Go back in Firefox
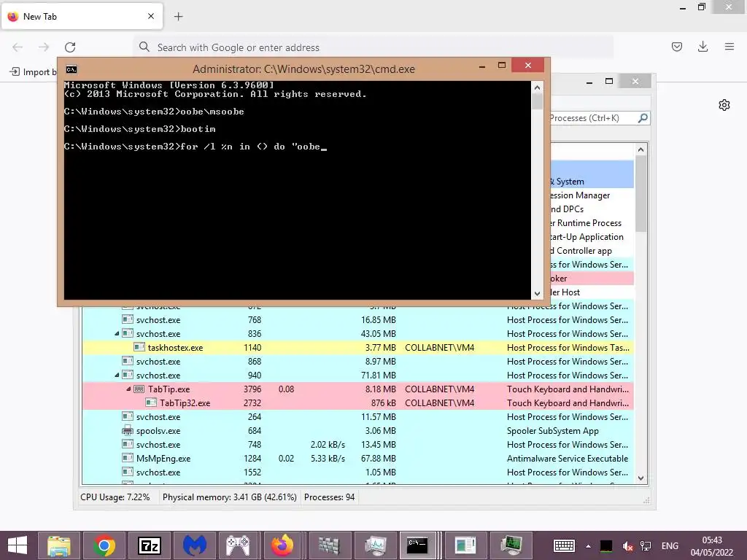The height and width of the screenshot is (560, 747). tap(18, 47)
